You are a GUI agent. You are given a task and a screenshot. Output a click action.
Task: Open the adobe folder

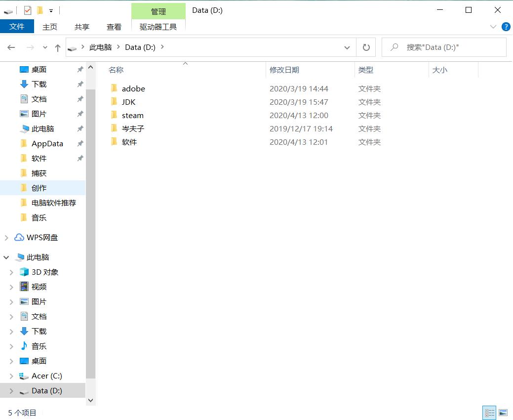(132, 88)
